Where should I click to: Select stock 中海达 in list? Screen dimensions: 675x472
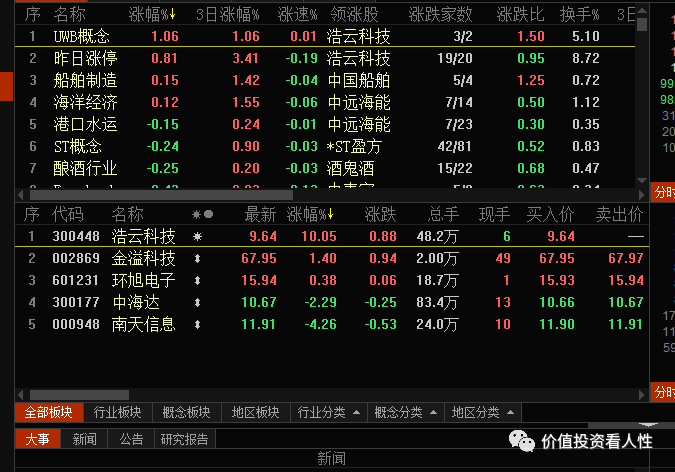coord(331,302)
